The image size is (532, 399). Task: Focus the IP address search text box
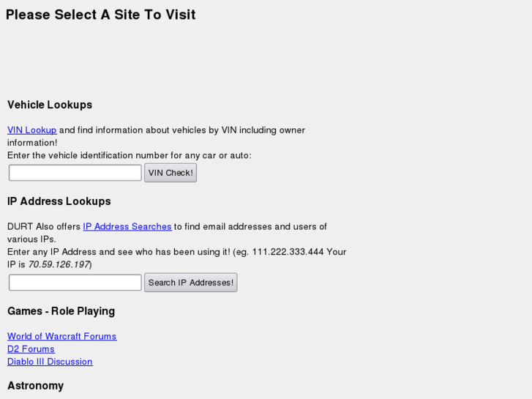coord(75,283)
